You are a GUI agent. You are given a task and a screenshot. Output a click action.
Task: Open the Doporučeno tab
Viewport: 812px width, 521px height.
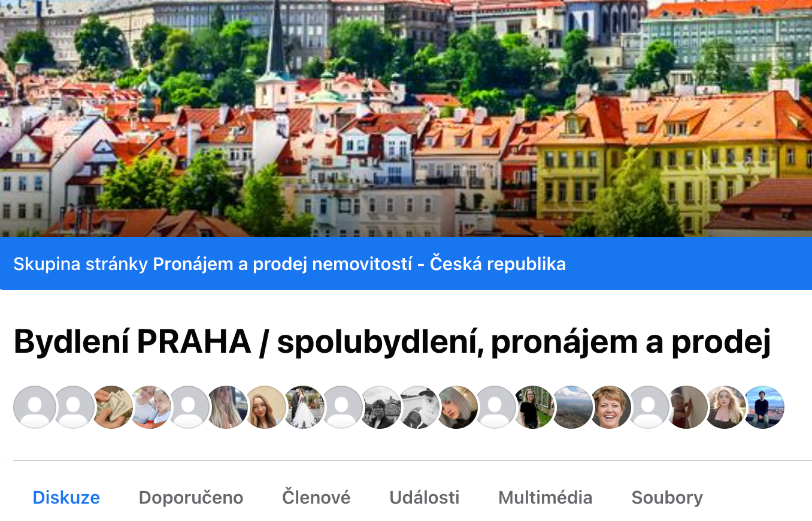pyautogui.click(x=191, y=498)
